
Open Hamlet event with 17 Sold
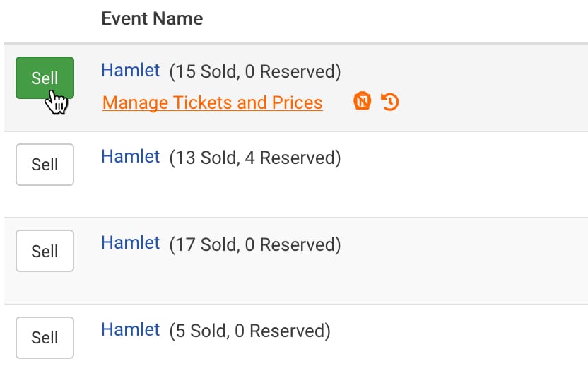131,242
